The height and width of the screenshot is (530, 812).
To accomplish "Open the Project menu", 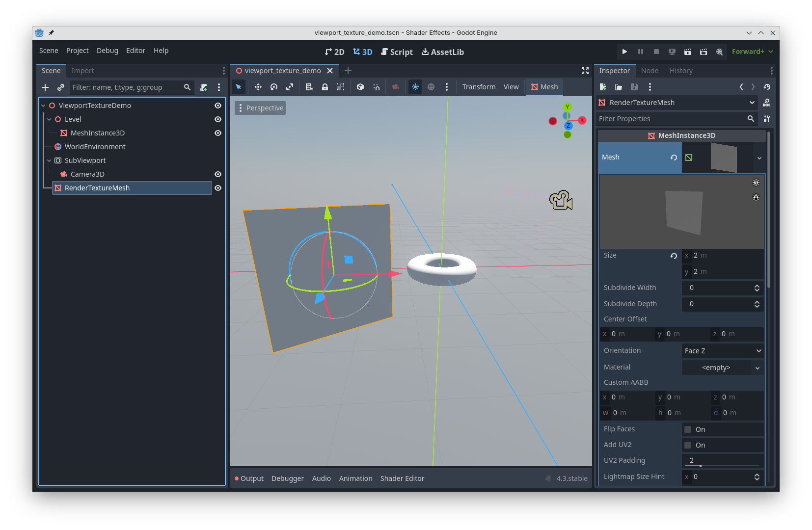I will (x=78, y=51).
